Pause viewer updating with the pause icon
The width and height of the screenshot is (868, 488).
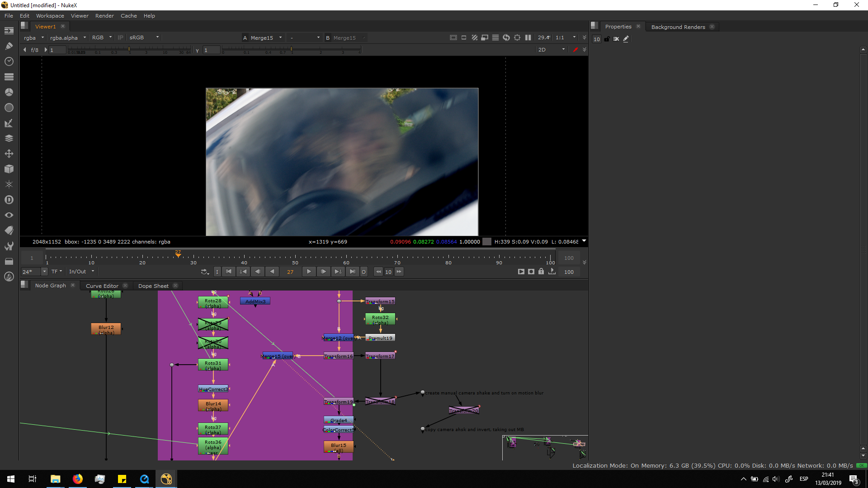pos(528,38)
